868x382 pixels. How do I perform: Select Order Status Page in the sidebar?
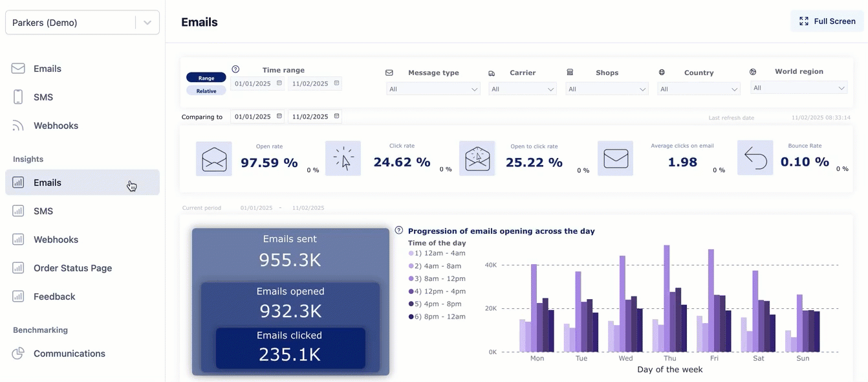click(72, 267)
